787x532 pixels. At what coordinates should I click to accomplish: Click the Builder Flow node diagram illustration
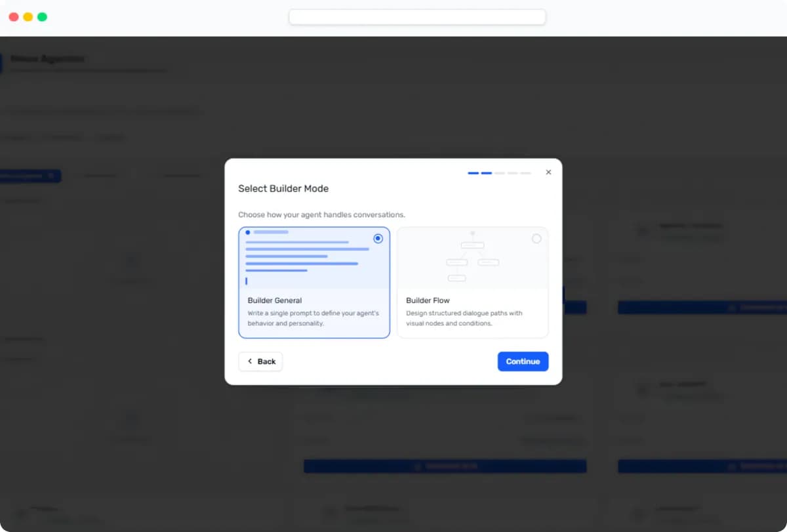click(472, 257)
